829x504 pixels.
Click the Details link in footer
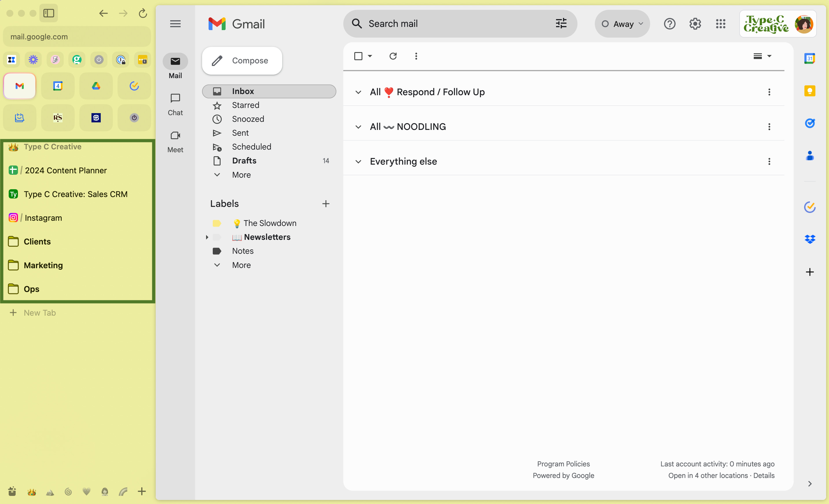(764, 475)
